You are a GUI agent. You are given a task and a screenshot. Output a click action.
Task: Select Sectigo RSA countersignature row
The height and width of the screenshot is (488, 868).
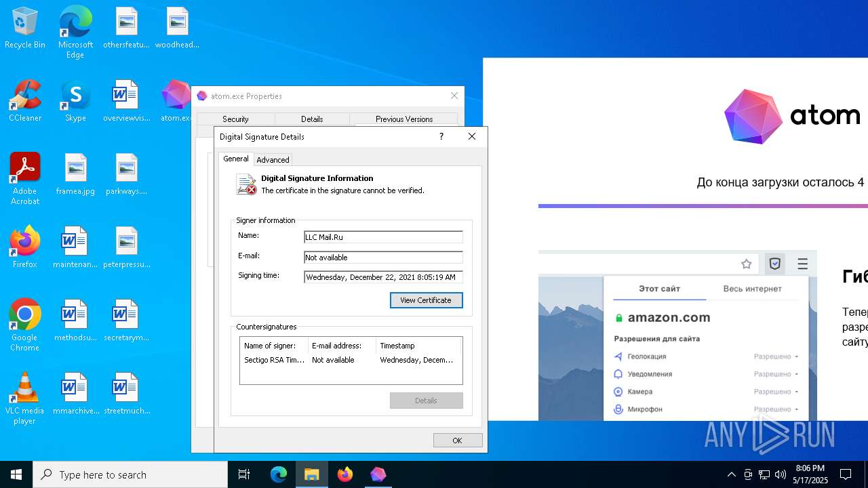coord(351,360)
